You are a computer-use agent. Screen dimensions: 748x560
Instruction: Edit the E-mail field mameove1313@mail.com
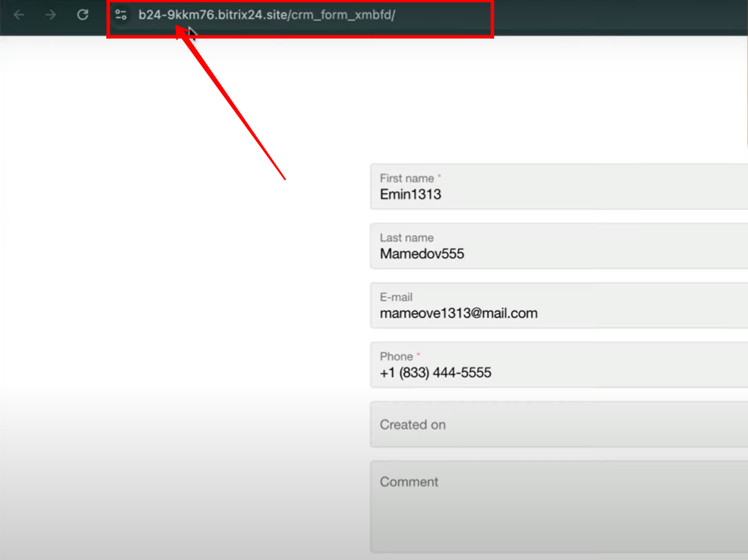pyautogui.click(x=559, y=306)
